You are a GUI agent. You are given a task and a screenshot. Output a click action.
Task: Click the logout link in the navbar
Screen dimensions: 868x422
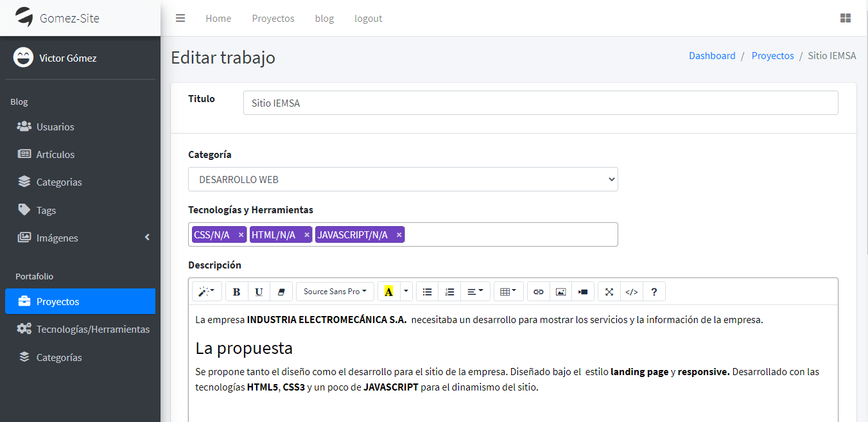coord(368,19)
